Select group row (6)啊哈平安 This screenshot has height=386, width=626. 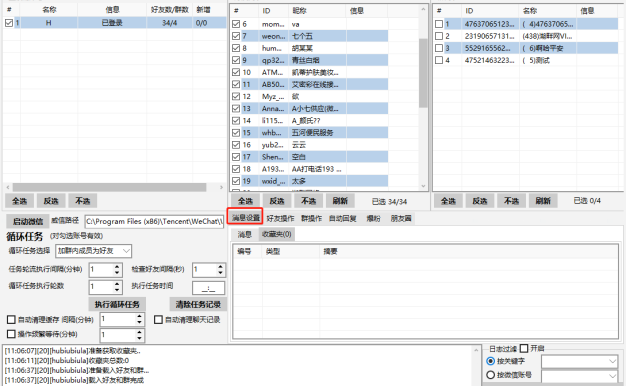click(x=526, y=48)
